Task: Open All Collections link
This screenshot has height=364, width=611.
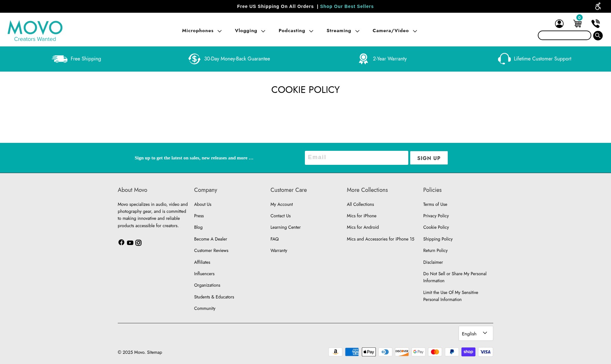Action: [x=360, y=204]
